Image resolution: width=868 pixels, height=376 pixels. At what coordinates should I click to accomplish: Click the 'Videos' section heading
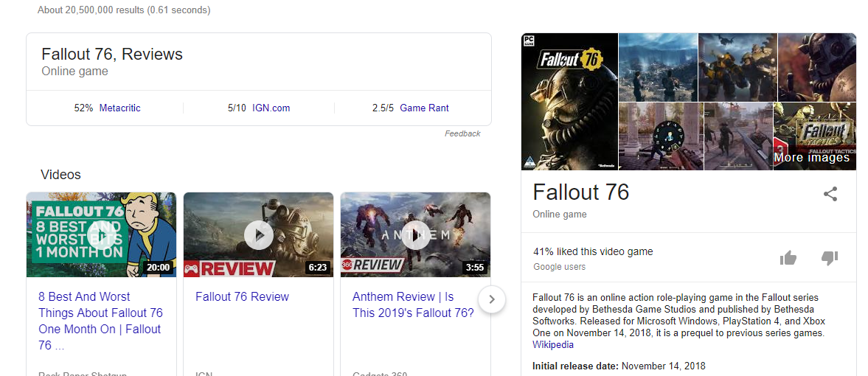[61, 175]
